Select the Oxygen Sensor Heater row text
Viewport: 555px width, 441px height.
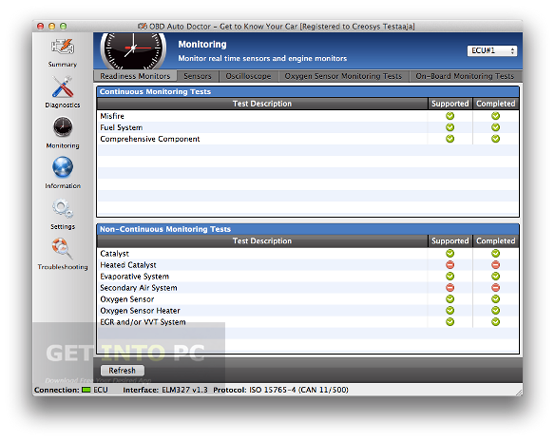click(x=140, y=311)
